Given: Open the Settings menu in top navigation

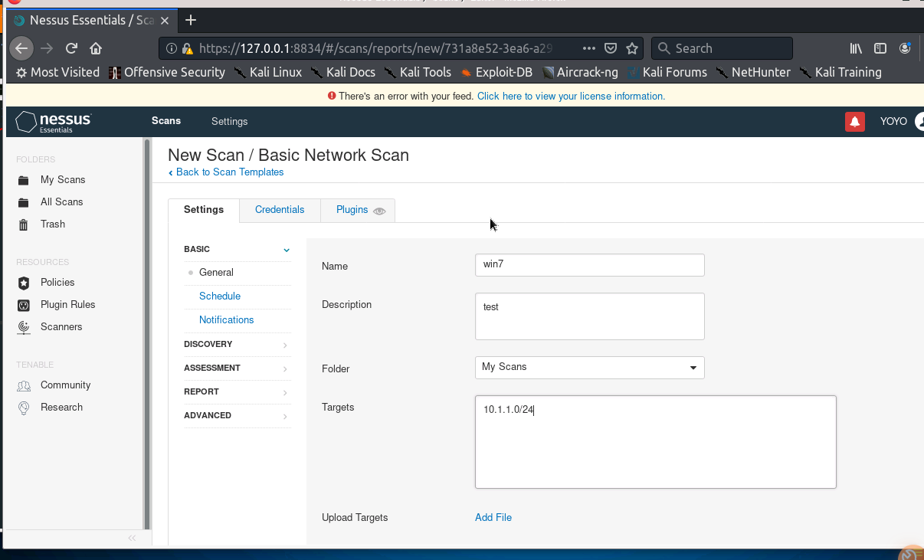Looking at the screenshot, I should point(229,122).
